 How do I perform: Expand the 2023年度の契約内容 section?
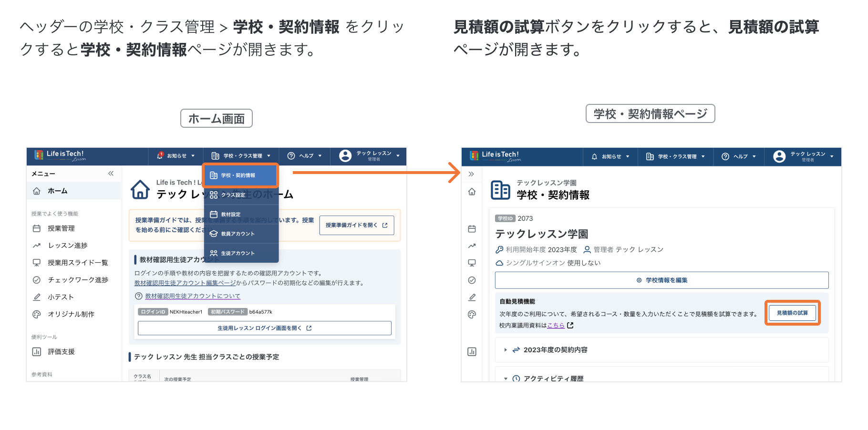pyautogui.click(x=506, y=350)
